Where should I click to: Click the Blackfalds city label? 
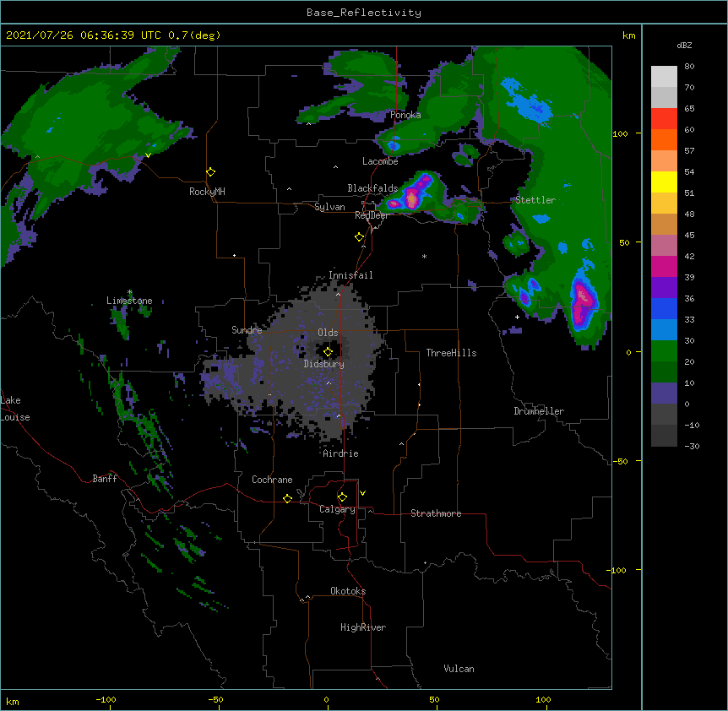point(372,188)
